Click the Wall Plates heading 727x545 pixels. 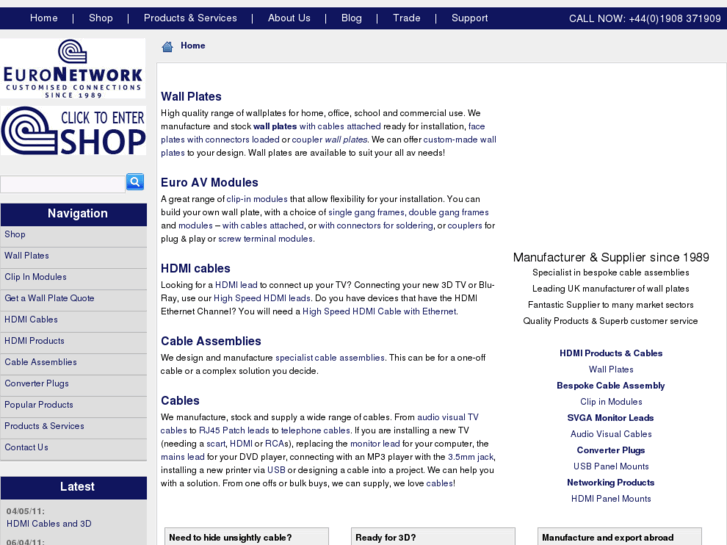point(191,96)
